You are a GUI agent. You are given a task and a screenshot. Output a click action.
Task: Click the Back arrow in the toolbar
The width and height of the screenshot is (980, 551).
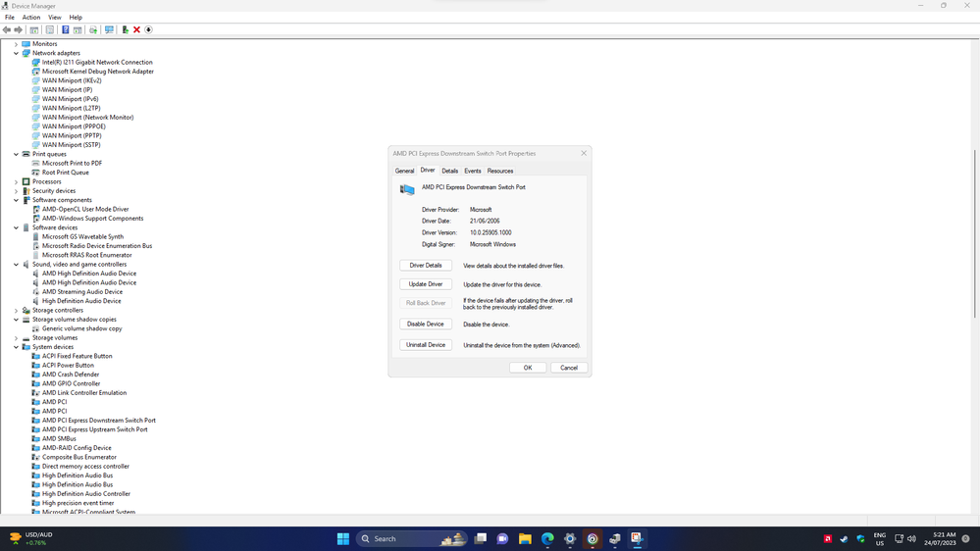(x=6, y=30)
